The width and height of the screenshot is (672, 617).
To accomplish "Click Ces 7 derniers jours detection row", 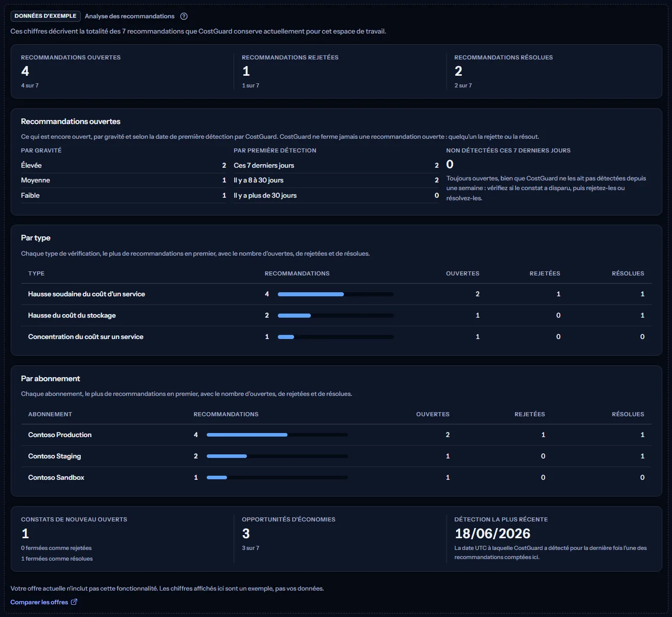I will tap(336, 166).
